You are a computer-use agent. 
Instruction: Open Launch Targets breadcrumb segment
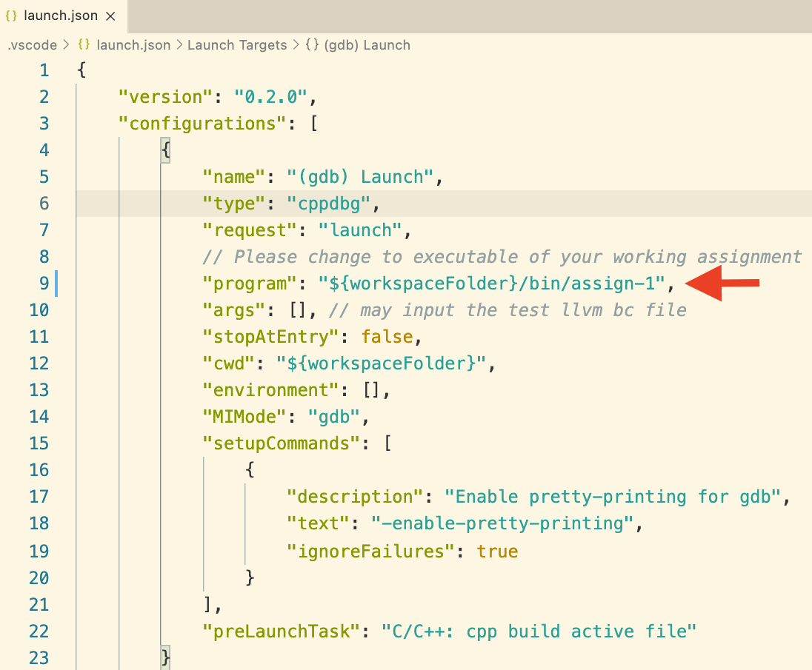tap(236, 45)
